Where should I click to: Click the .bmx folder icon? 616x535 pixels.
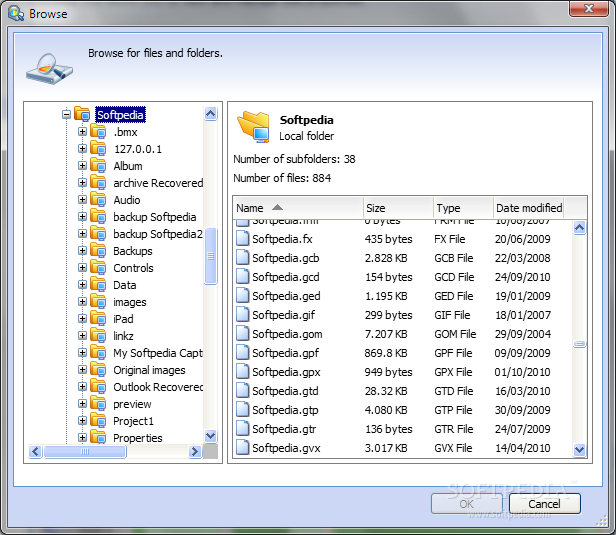point(98,132)
